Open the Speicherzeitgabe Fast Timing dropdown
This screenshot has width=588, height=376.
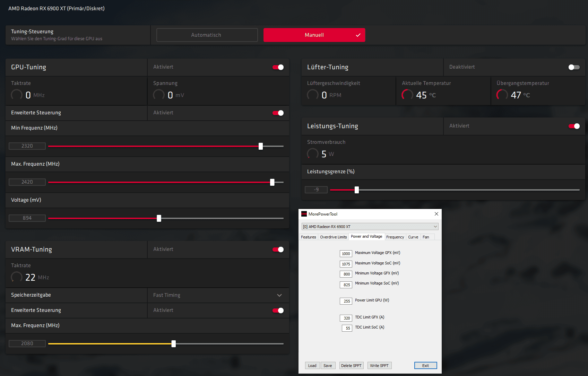[218, 295]
